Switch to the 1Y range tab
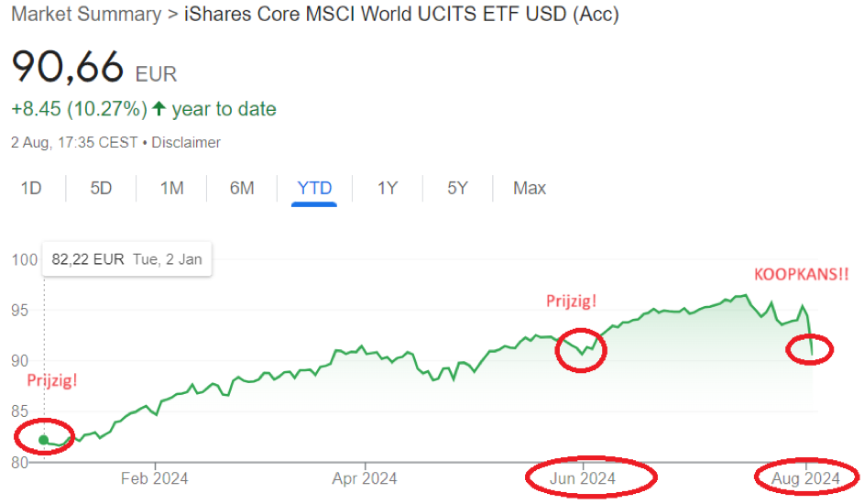The image size is (864, 504). tap(387, 188)
